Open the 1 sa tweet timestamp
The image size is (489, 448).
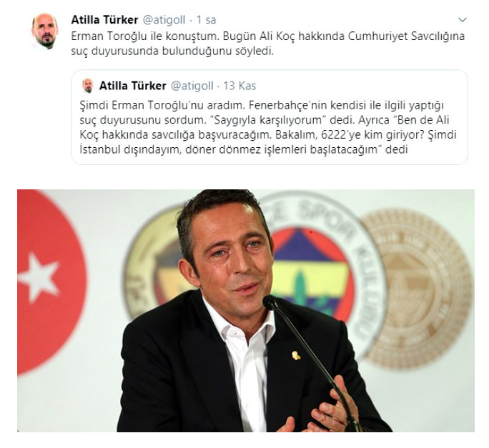[x=206, y=20]
